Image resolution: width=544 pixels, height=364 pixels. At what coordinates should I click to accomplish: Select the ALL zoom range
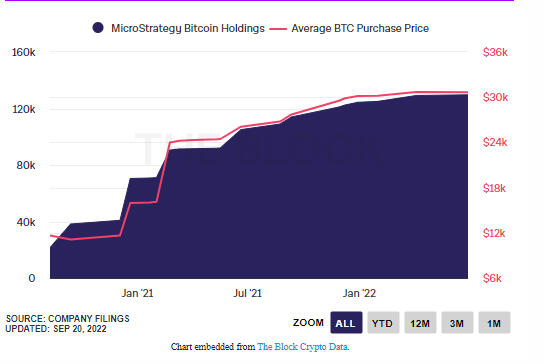[x=346, y=323]
